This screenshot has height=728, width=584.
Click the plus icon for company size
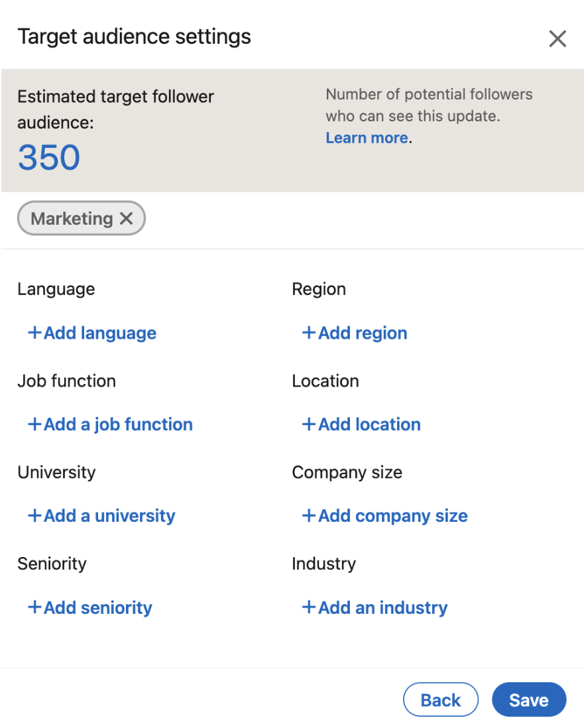click(x=309, y=516)
